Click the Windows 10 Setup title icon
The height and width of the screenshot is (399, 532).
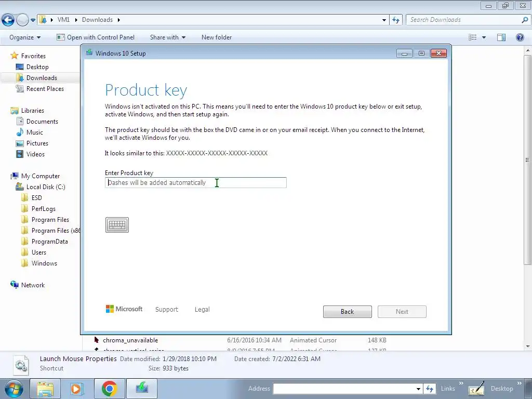pyautogui.click(x=89, y=52)
